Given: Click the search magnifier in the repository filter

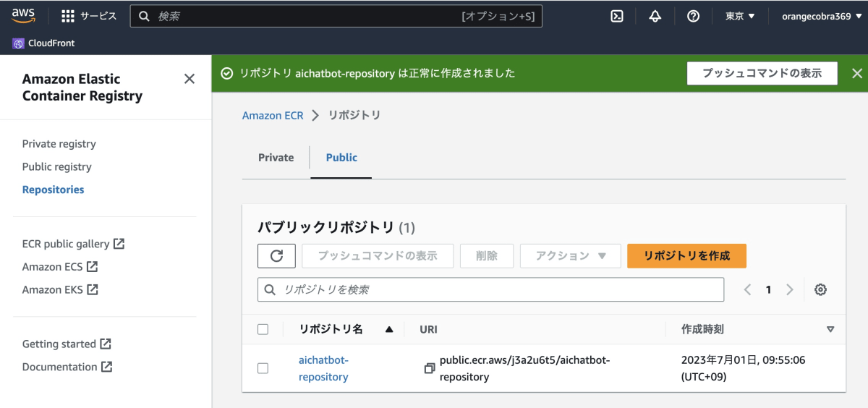Looking at the screenshot, I should [270, 289].
